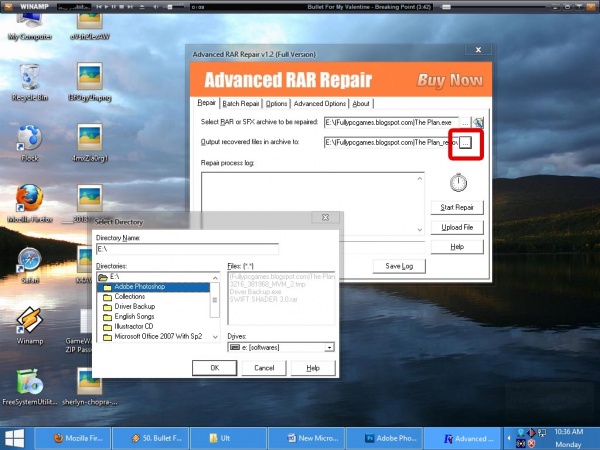Select the Adobe Photoshop folder
The image size is (600, 450).
tap(153, 287)
